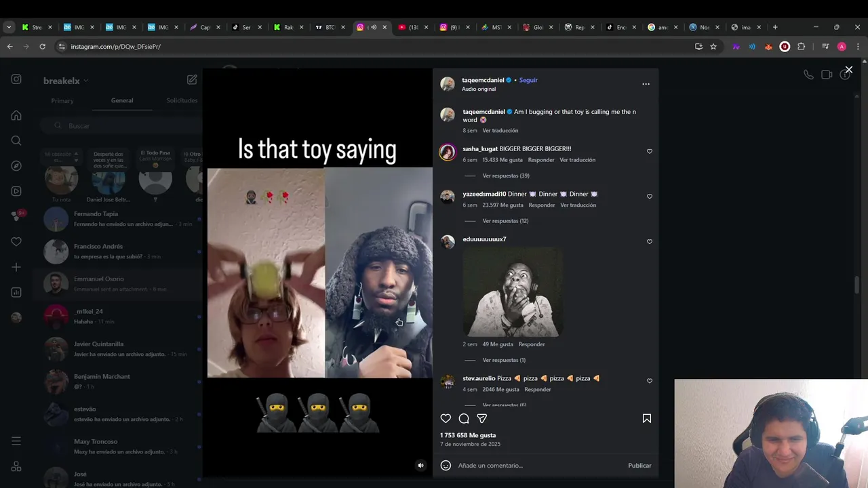Start a video call with the camera icon
The image size is (868, 488).
click(x=827, y=75)
